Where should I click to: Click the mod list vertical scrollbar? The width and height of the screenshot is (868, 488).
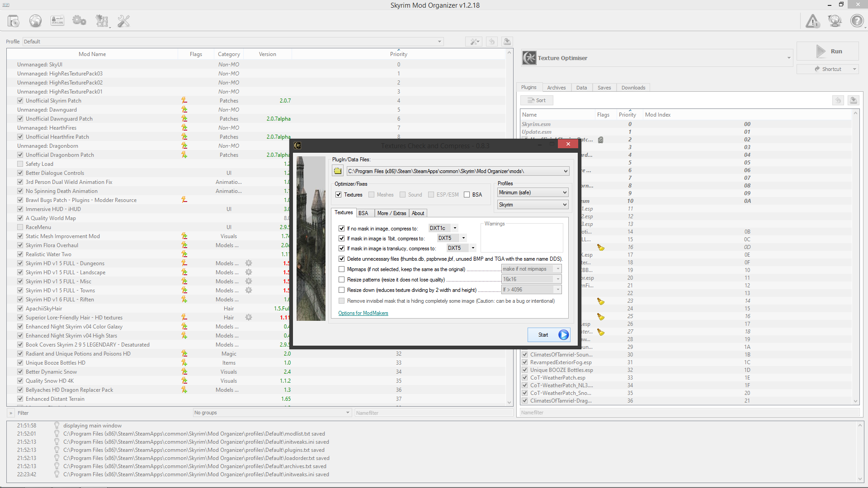pos(509,227)
